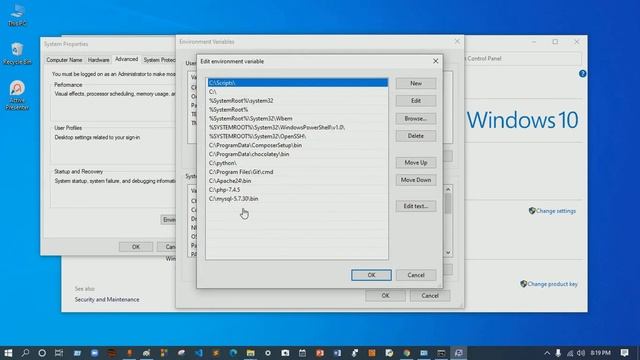This screenshot has width=640, height=360.
Task: Open Sublime Text in taskbar
Action: pos(216,353)
